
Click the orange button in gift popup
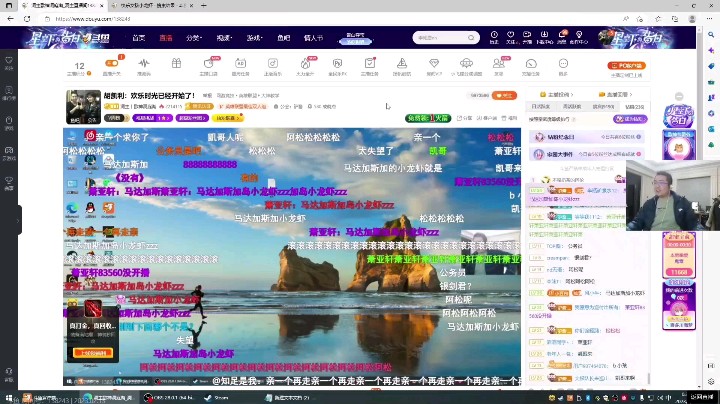coord(93,353)
